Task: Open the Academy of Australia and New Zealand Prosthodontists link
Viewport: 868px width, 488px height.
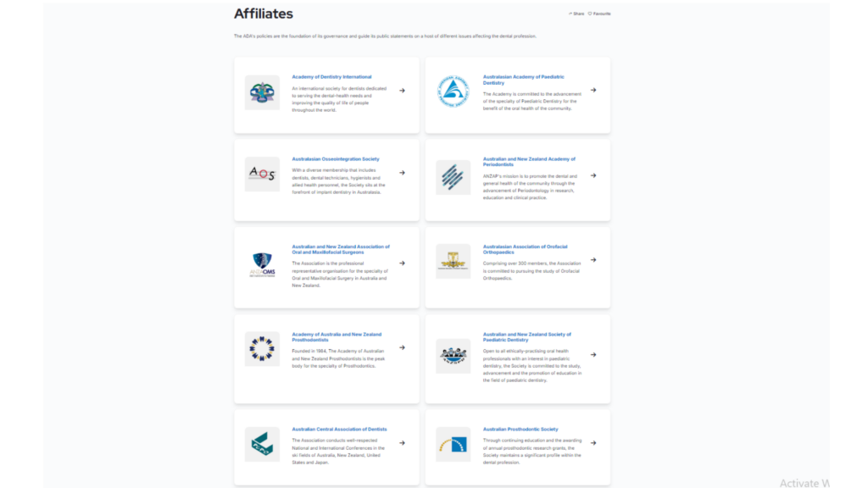Action: [x=337, y=336]
